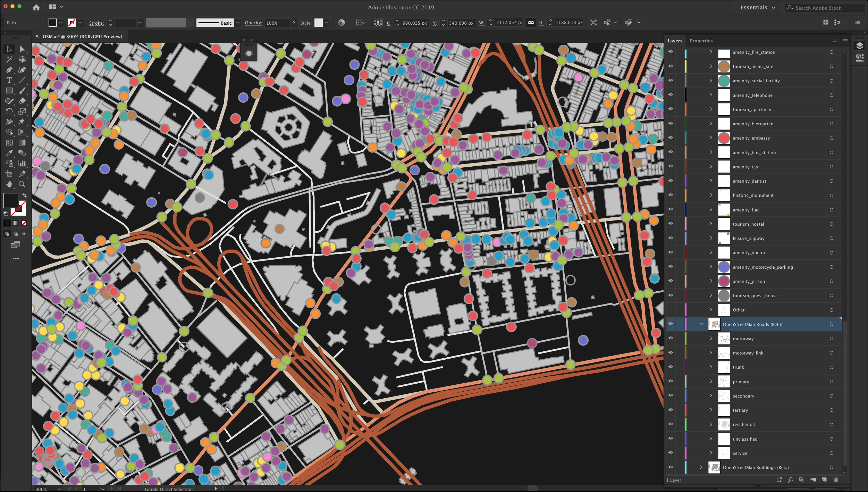Switch to the Properties tab

701,41
